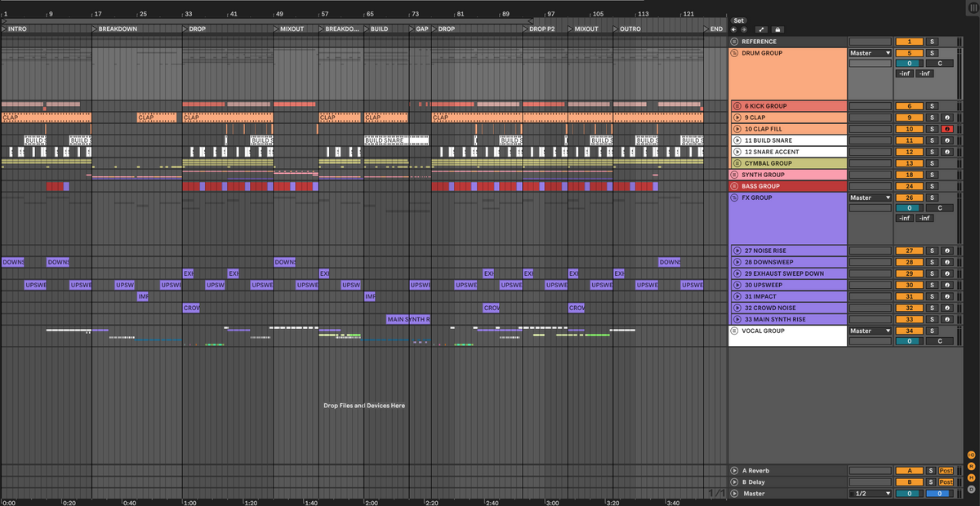Adjust the FX GROUP volume slider
The height and width of the screenshot is (506, 980).
click(909, 208)
